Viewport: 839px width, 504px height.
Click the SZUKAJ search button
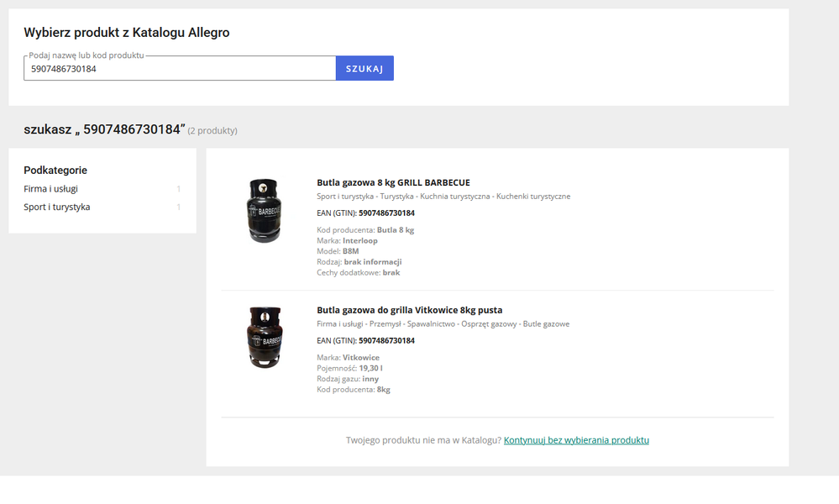tap(365, 69)
